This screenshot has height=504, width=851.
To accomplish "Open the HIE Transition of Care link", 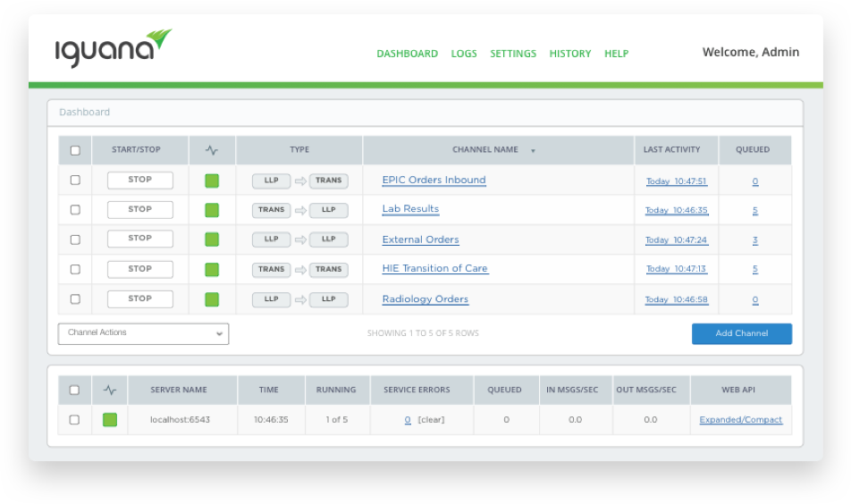I will (434, 269).
